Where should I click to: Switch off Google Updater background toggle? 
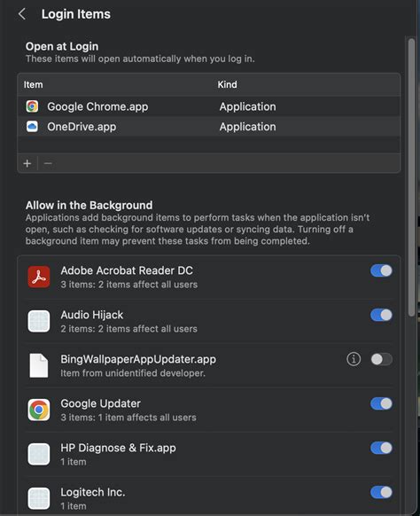[x=381, y=403]
